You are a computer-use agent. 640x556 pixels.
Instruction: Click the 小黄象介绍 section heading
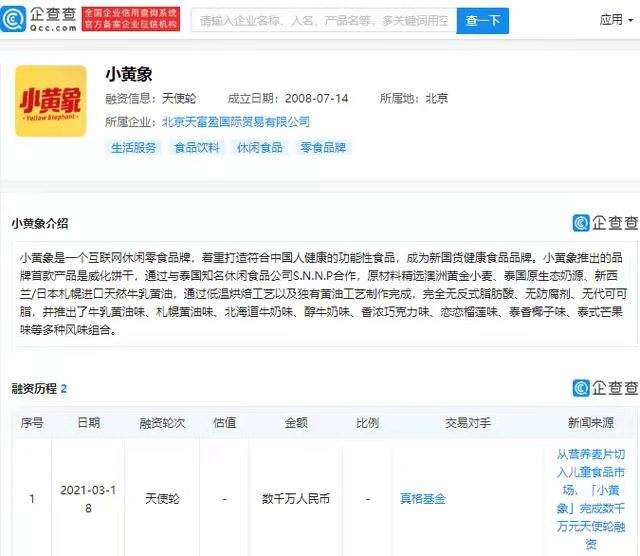click(x=40, y=224)
